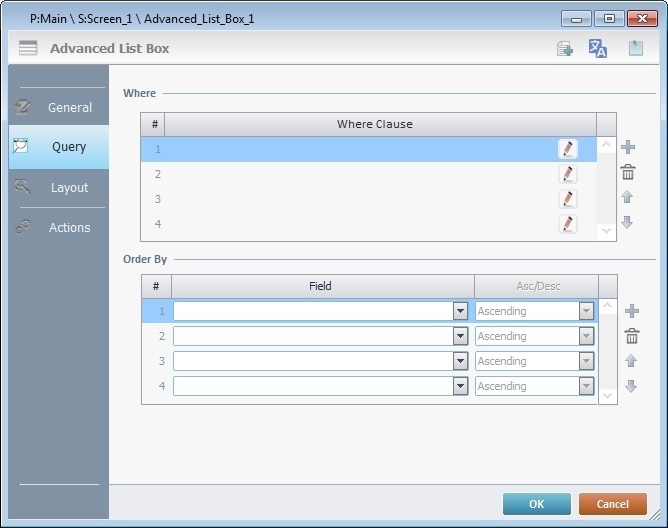Move the Where clause up
The width and height of the screenshot is (668, 528).
click(x=628, y=198)
